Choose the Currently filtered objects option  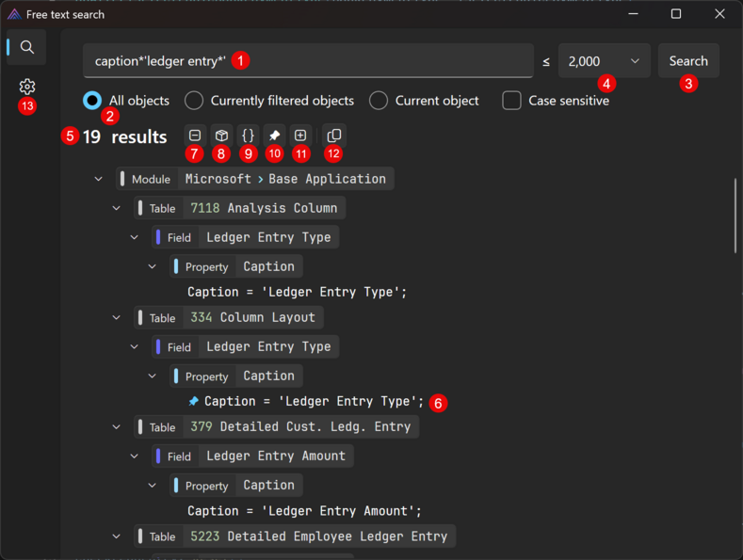[194, 101]
